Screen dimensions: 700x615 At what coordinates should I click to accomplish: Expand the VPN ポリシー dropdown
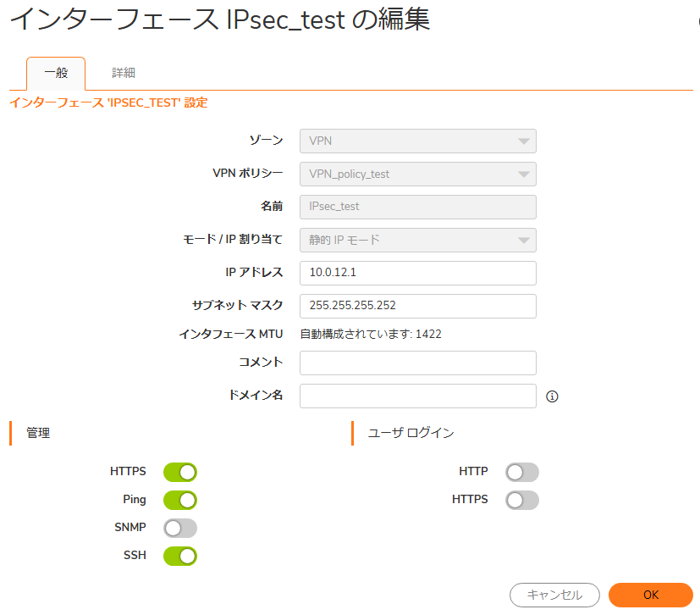coord(418,175)
